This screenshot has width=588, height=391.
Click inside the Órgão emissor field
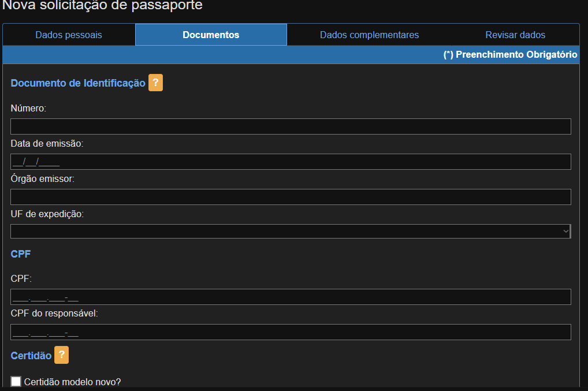(291, 197)
